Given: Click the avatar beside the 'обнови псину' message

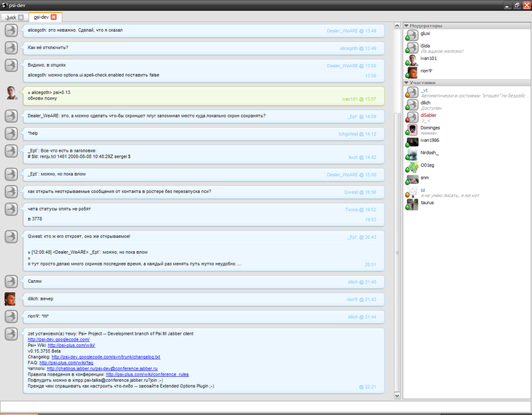Looking at the screenshot, I should click(x=11, y=93).
